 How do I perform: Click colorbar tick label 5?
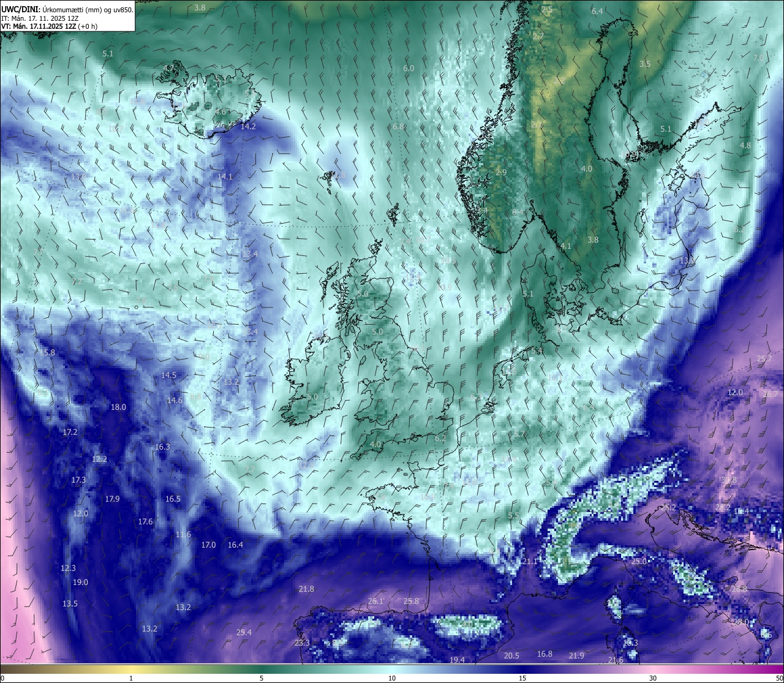coord(262,678)
